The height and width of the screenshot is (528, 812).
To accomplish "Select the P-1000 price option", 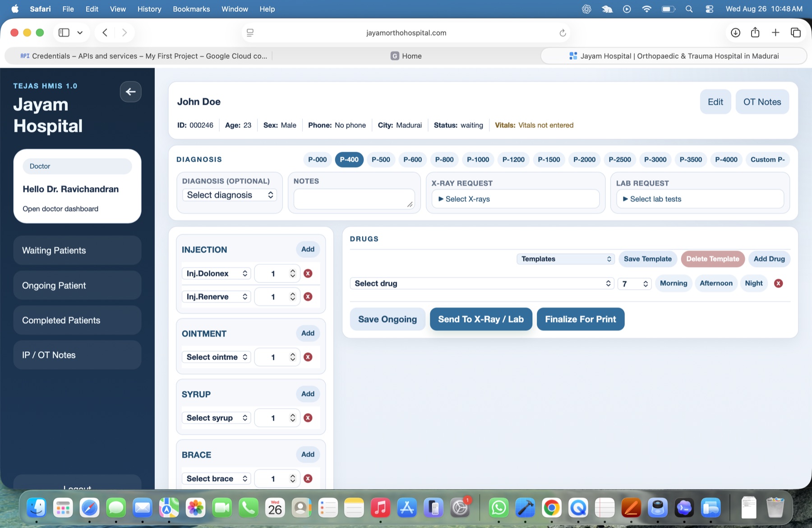I will (478, 160).
